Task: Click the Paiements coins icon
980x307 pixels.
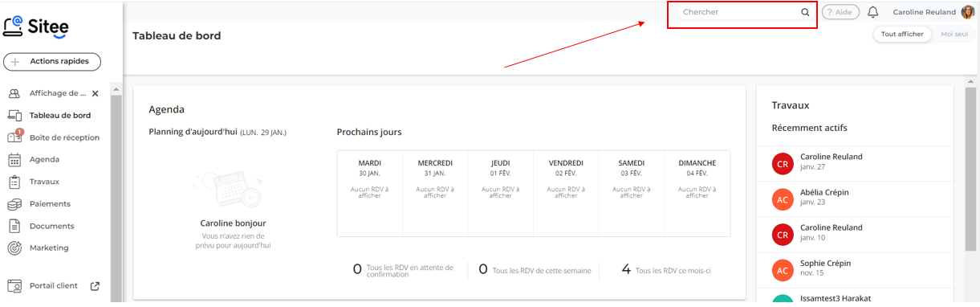Action: pos(14,204)
